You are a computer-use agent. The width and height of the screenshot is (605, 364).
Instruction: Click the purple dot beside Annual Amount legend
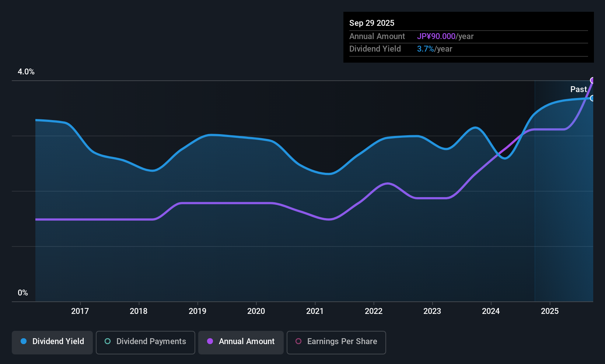[210, 341]
